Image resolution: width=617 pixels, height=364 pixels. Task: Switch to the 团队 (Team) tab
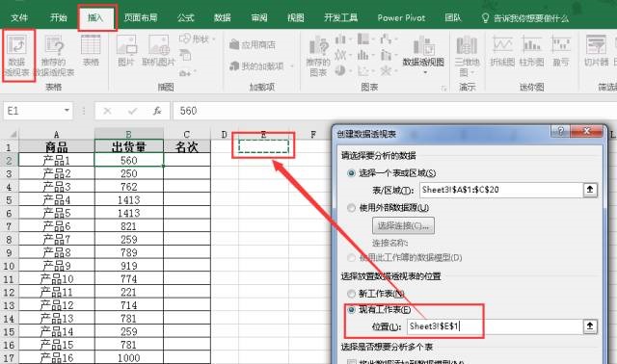(x=453, y=17)
